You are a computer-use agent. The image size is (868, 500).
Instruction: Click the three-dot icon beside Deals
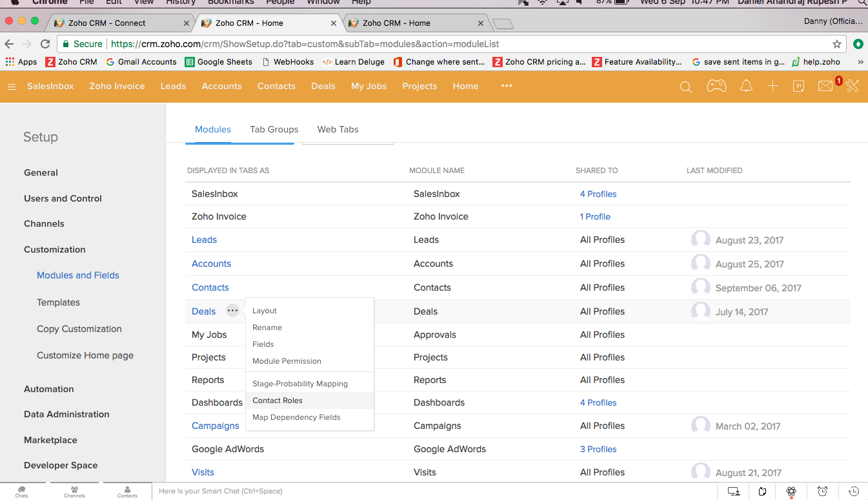(x=232, y=311)
